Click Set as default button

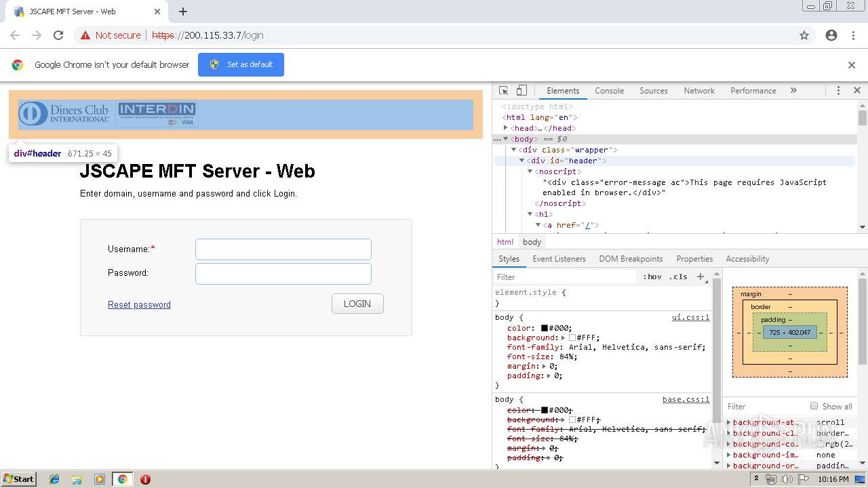(x=241, y=64)
